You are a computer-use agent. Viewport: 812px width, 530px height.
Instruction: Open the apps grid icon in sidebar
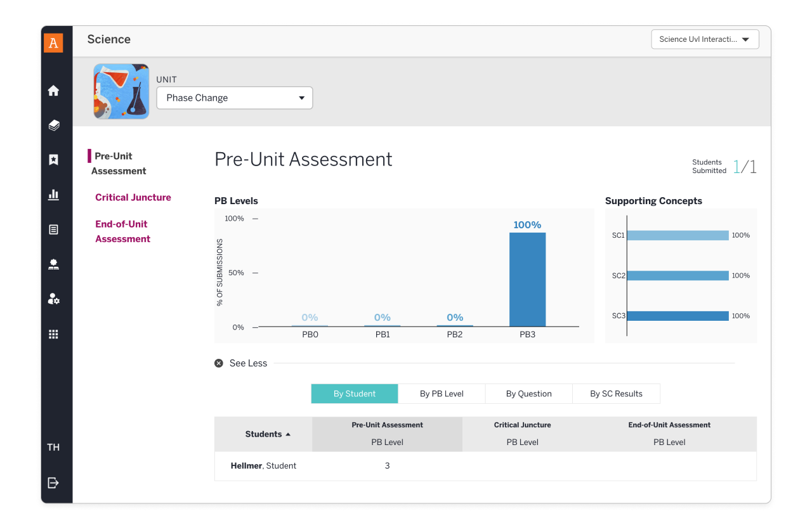[53, 334]
